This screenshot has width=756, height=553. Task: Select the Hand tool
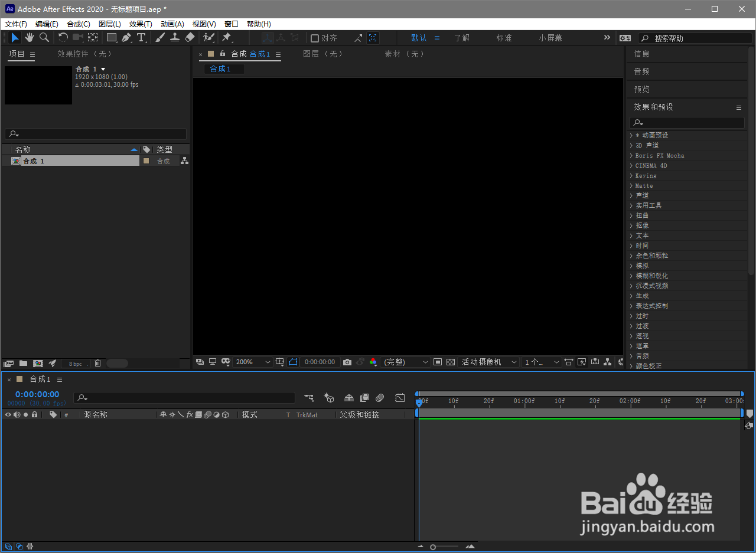[x=30, y=38]
